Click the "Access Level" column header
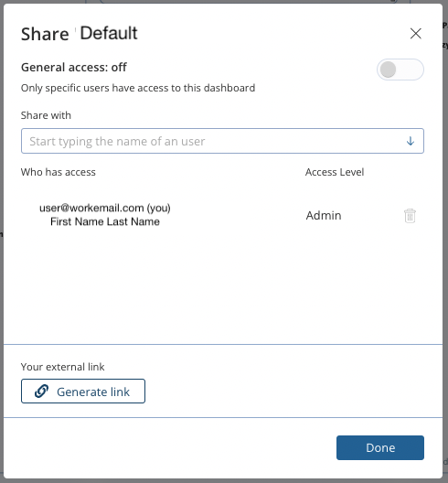Image resolution: width=448 pixels, height=483 pixels. (x=335, y=172)
